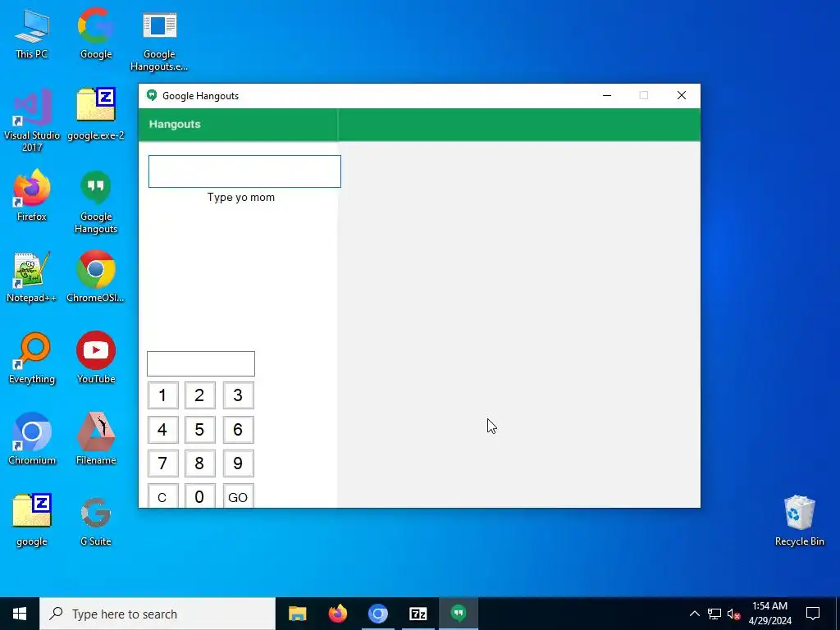Click the 'Type yo mom' label
Image resolution: width=840 pixels, height=630 pixels.
pyautogui.click(x=241, y=197)
